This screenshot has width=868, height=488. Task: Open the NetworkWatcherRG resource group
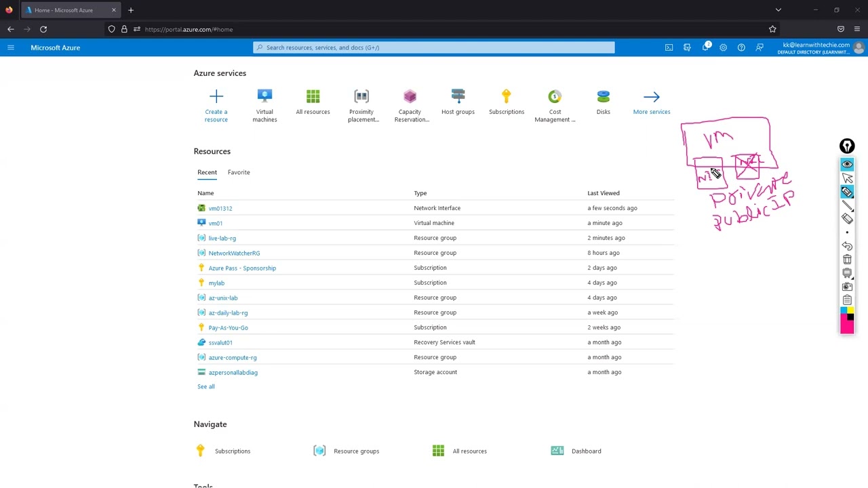[x=234, y=253]
